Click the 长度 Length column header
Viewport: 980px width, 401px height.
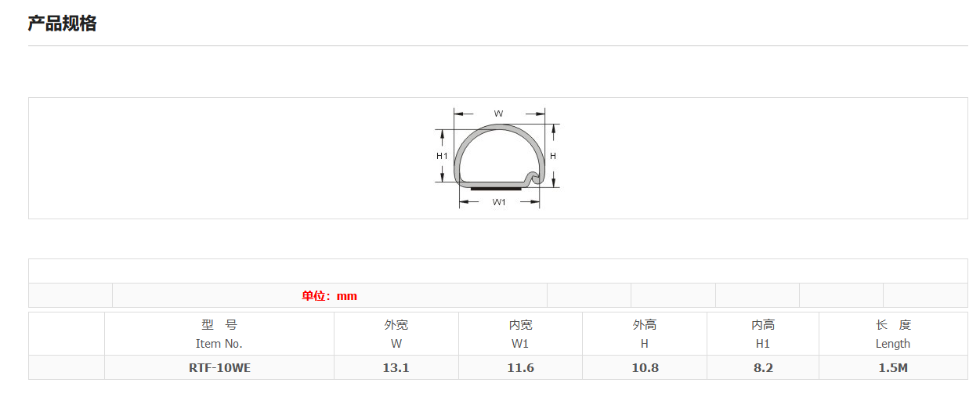pos(893,334)
